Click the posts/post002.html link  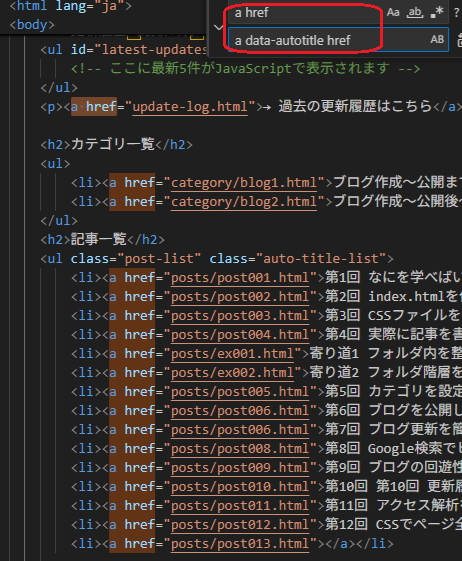pos(240,297)
